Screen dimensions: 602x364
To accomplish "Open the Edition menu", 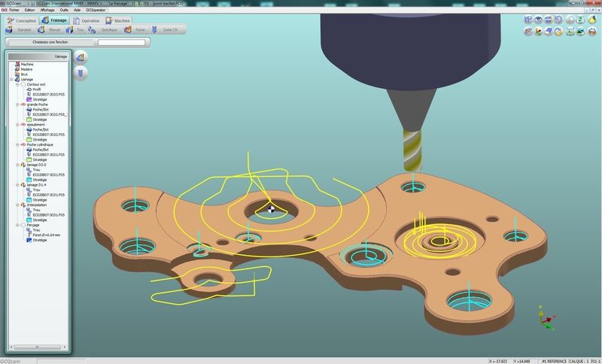I will (29, 10).
